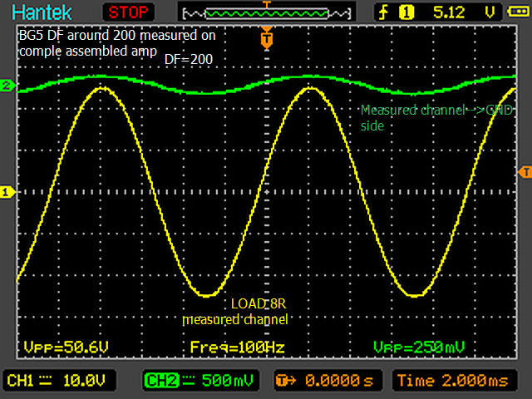Click the rising-edge trigger slope icon
This screenshot has width=532, height=399.
[383, 13]
